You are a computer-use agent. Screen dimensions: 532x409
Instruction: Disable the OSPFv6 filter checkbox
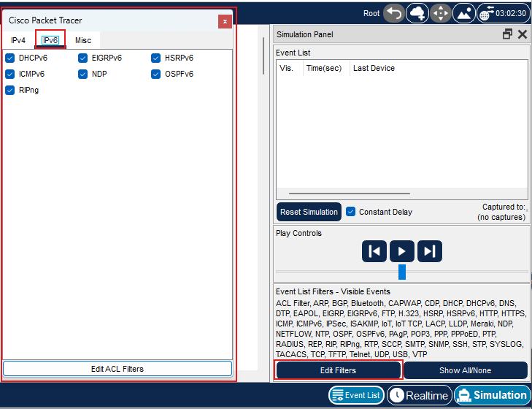point(155,74)
